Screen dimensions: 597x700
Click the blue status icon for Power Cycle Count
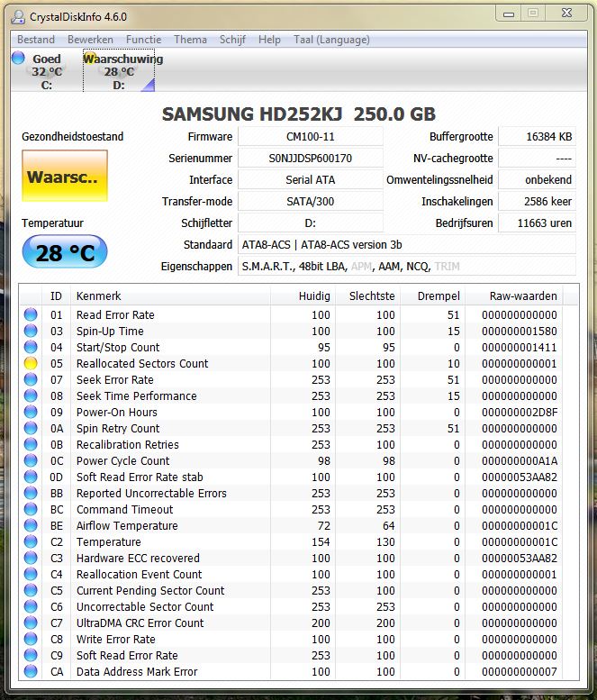tap(31, 460)
